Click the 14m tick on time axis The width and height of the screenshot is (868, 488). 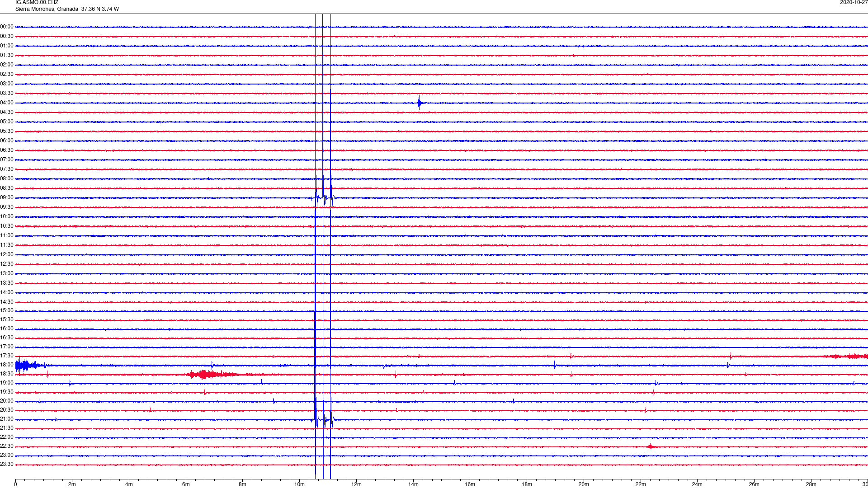pos(413,484)
